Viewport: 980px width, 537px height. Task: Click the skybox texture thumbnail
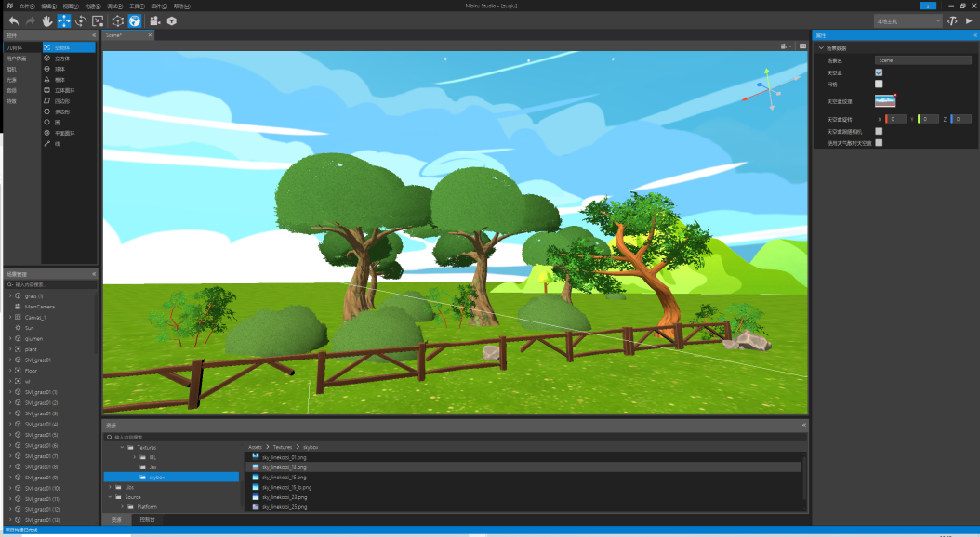click(x=885, y=101)
